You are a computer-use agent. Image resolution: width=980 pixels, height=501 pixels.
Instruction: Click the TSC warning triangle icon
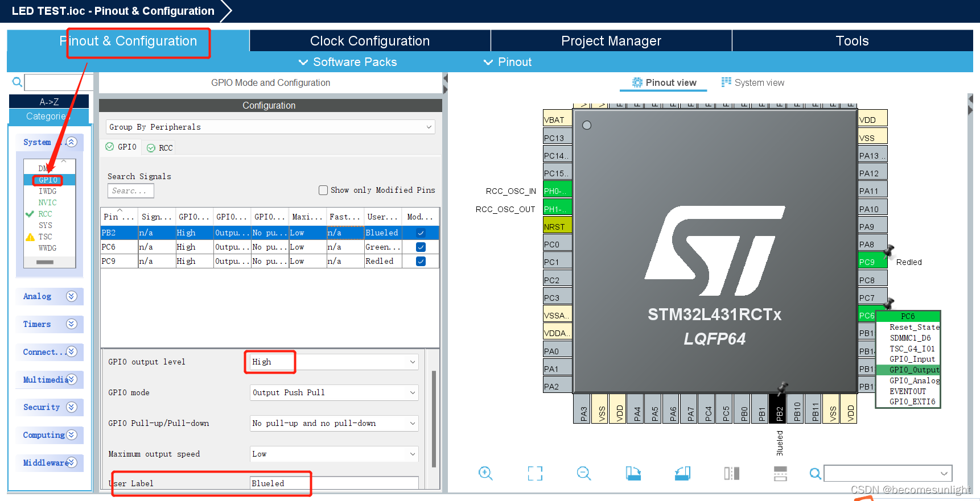[30, 237]
